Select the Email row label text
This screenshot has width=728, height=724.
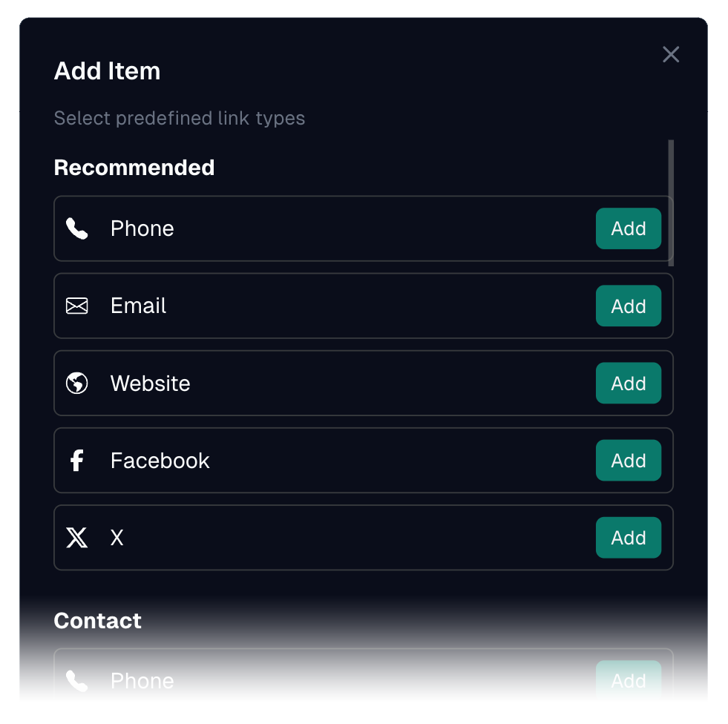click(x=138, y=306)
